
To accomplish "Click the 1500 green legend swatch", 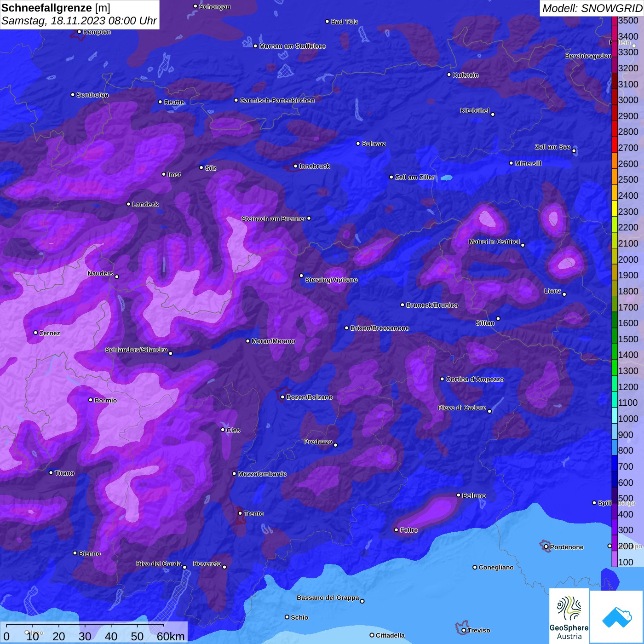I will point(614,336).
